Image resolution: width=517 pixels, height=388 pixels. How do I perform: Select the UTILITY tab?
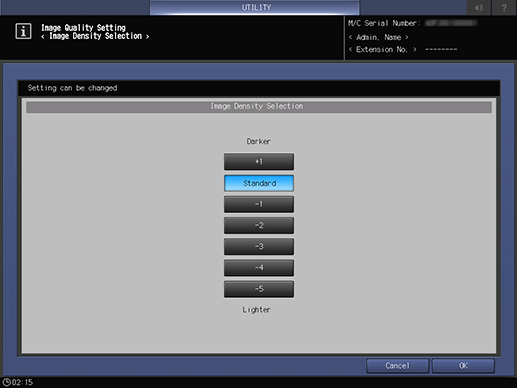coord(255,7)
